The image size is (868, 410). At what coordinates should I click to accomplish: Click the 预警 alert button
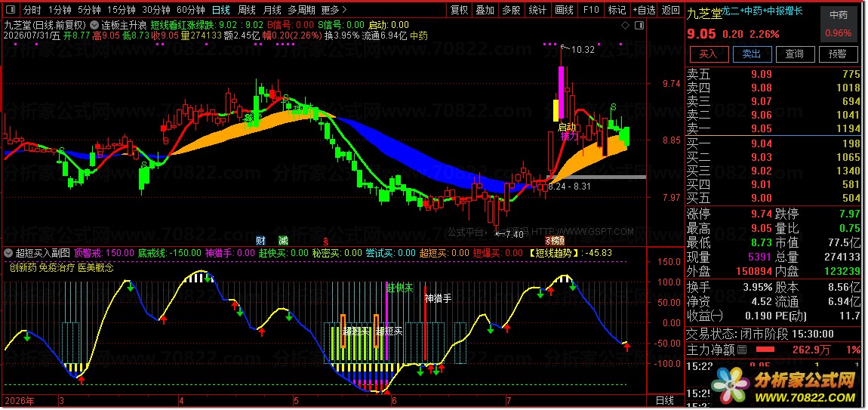[x=838, y=54]
